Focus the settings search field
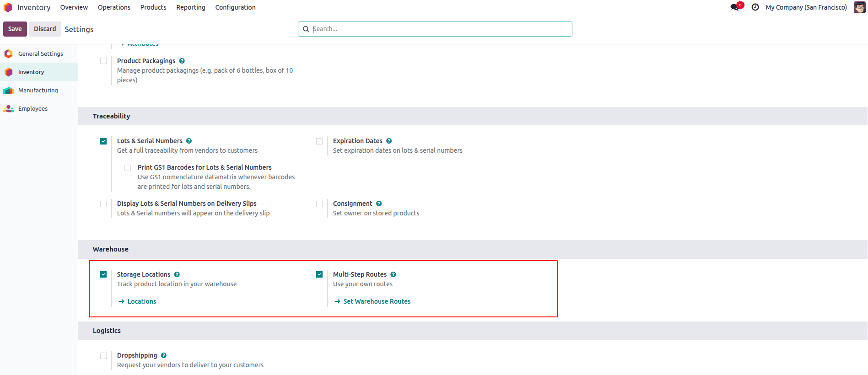Screen dimensions: 868x375 click(x=435, y=29)
